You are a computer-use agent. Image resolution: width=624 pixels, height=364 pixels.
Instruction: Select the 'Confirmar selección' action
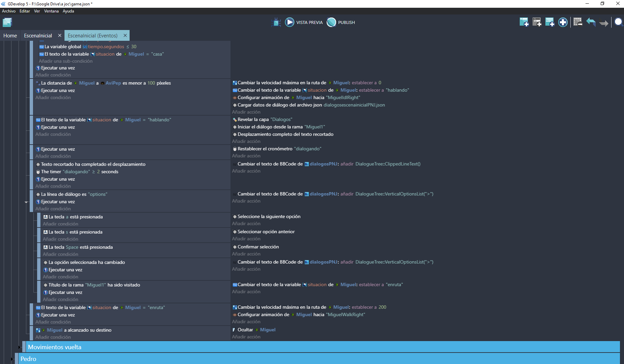coord(258,247)
